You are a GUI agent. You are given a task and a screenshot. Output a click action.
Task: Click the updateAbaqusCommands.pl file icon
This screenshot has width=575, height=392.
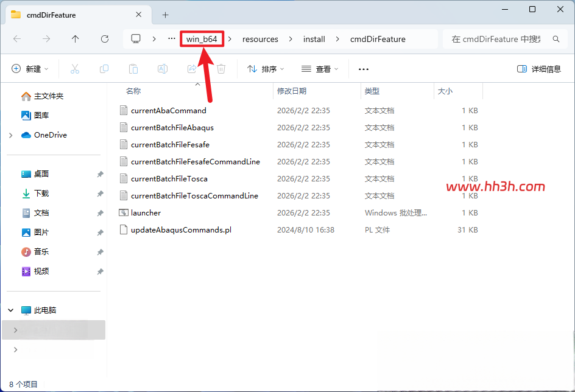pos(124,229)
